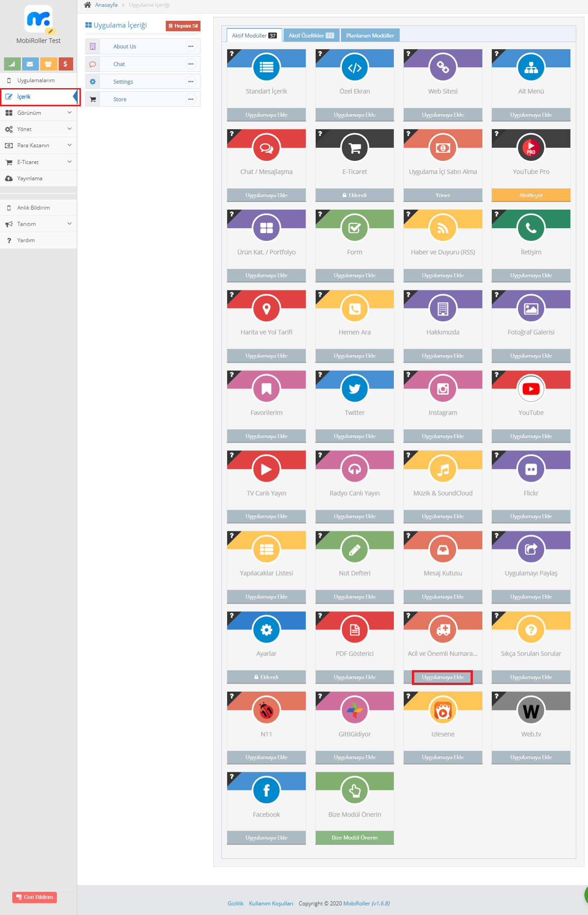Activate YouTube Pro with Aktifleştir button
Viewport: 588px width, 915px height.
click(531, 195)
